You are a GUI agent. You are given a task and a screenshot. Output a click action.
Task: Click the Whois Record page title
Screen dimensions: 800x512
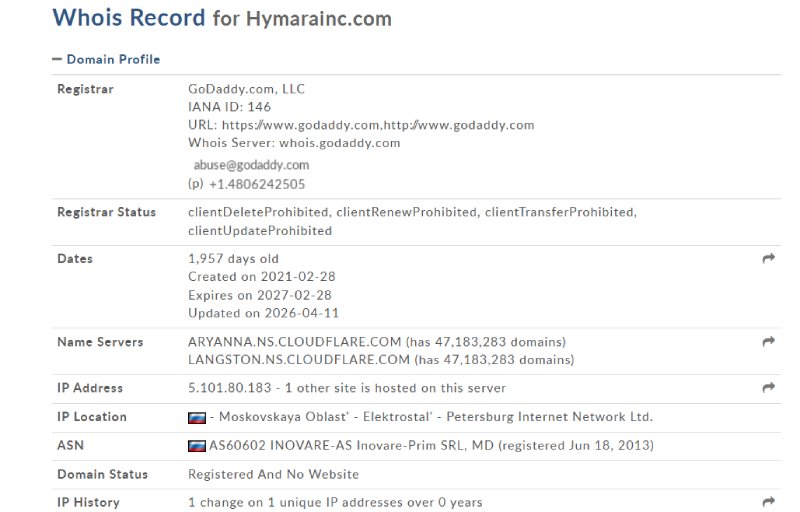(x=129, y=18)
